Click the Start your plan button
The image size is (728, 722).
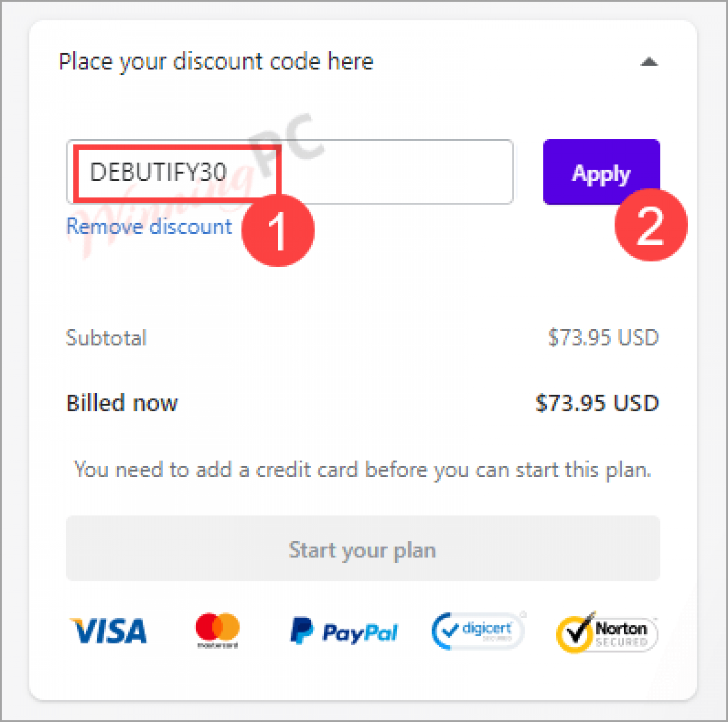click(x=363, y=550)
